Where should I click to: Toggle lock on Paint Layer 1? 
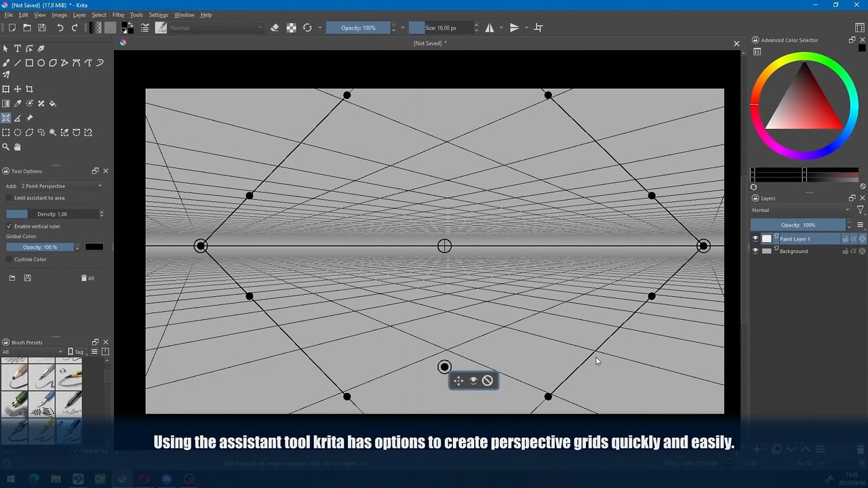(x=845, y=239)
